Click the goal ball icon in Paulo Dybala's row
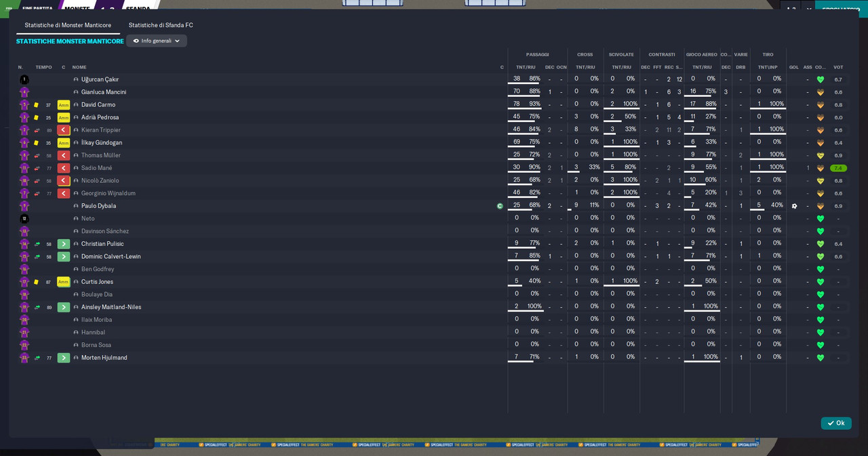 click(794, 206)
